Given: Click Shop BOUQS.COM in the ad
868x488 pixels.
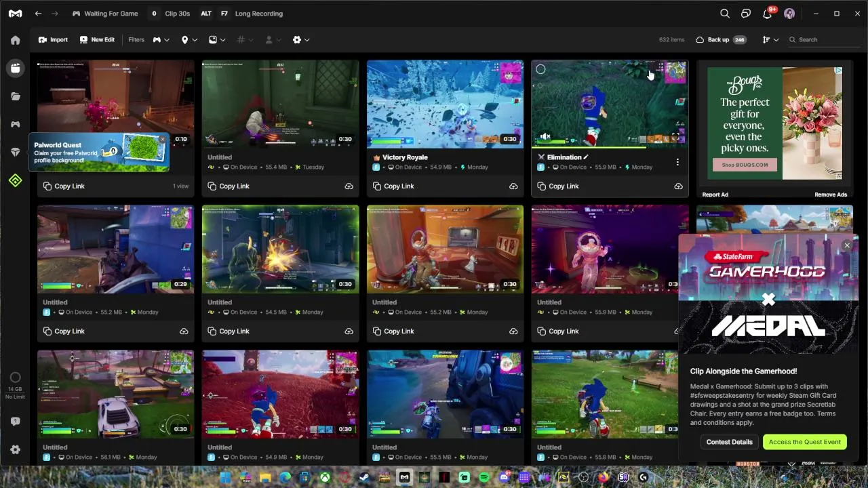Looking at the screenshot, I should tap(745, 165).
